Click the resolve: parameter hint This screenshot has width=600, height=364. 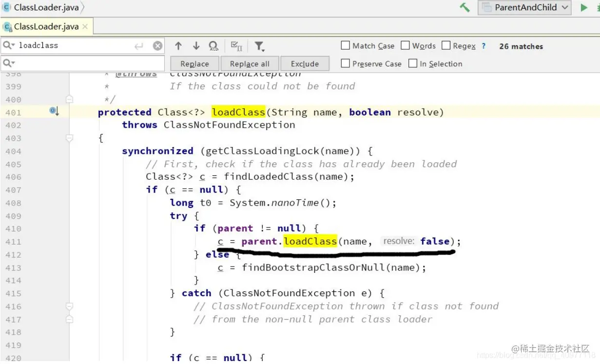point(399,241)
